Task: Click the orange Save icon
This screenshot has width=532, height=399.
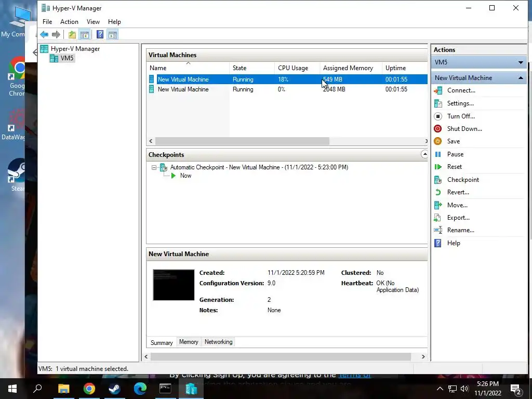Action: [x=438, y=141]
